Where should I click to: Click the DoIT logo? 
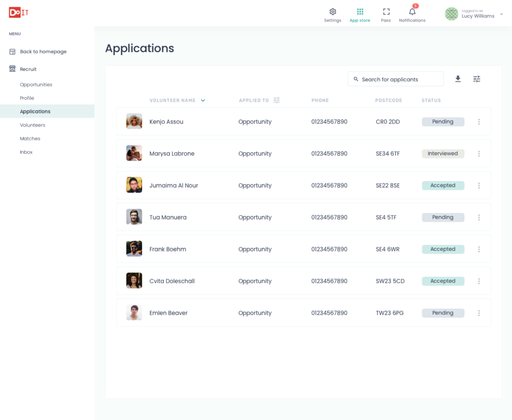[x=18, y=12]
